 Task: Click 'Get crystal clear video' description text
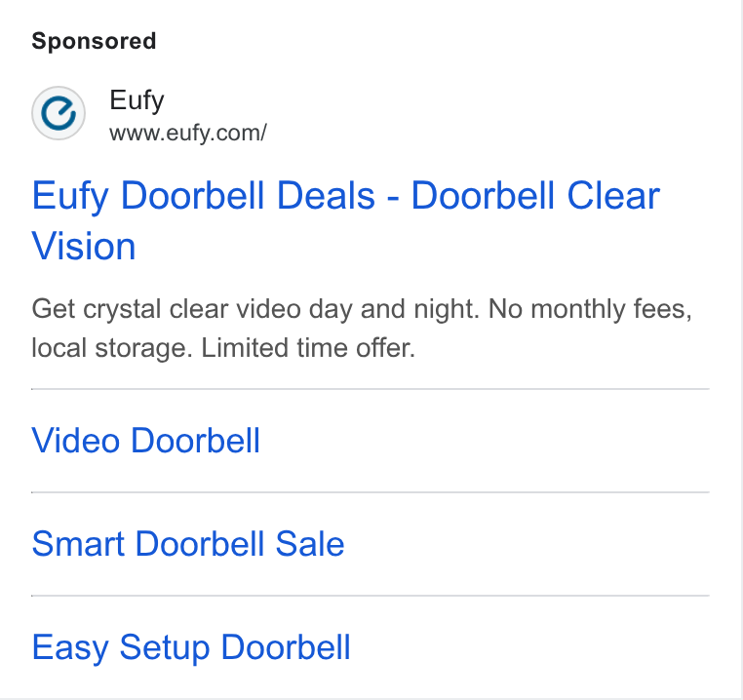pyautogui.click(x=167, y=309)
